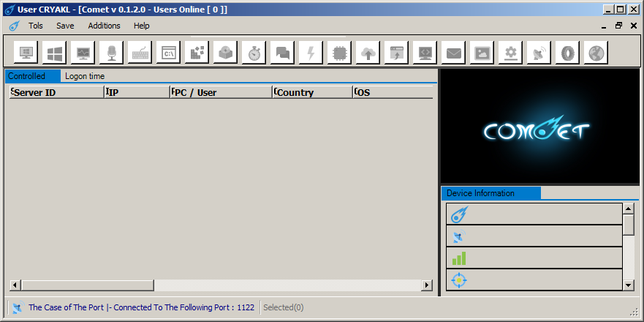Open the Additions menu
Screen dimensions: 644x322
pyautogui.click(x=104, y=26)
